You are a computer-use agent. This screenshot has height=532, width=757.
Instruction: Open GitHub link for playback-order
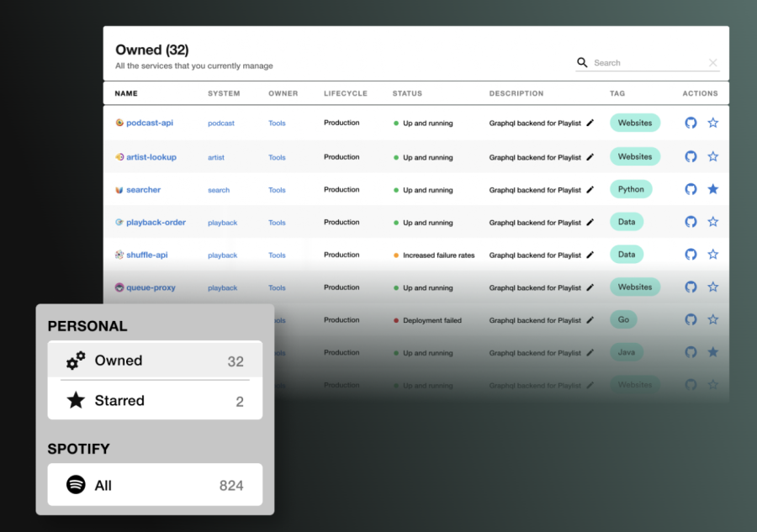(691, 222)
